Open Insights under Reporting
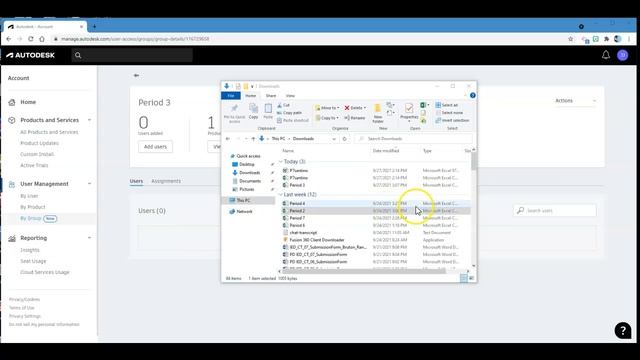Viewport: 640px width, 360px height. [x=30, y=250]
